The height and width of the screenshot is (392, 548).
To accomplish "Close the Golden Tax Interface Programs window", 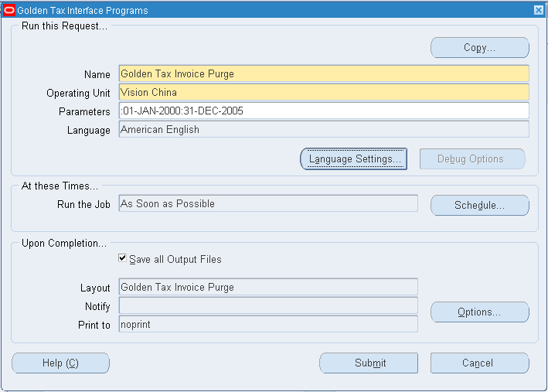I will (x=539, y=10).
